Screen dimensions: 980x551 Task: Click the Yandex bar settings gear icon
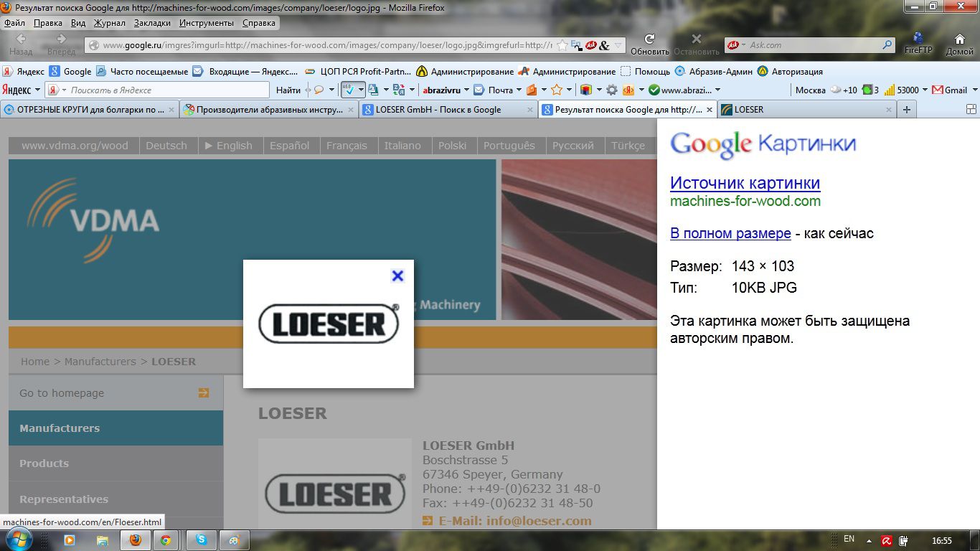point(611,90)
